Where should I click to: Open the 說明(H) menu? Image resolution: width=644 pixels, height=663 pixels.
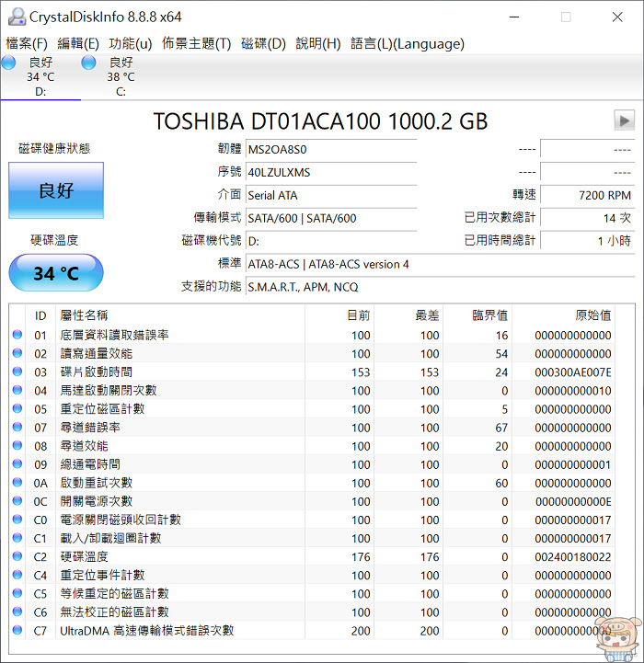coord(318,43)
